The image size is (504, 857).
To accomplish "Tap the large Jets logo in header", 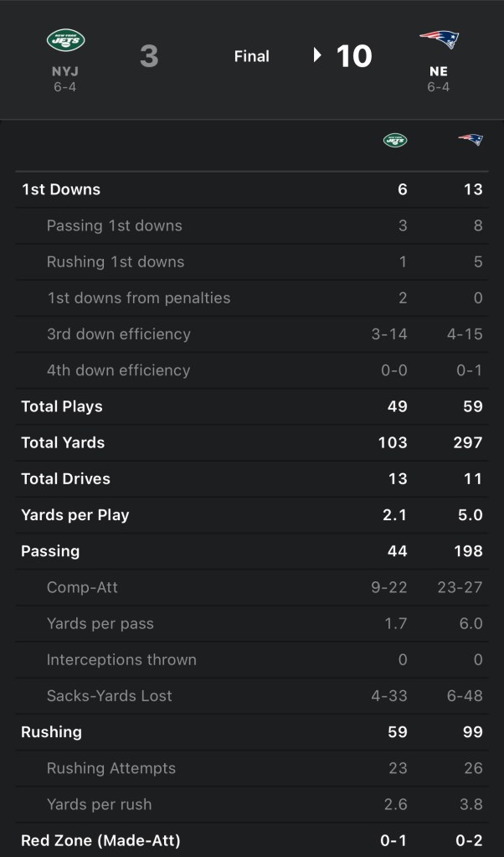I will (x=65, y=39).
